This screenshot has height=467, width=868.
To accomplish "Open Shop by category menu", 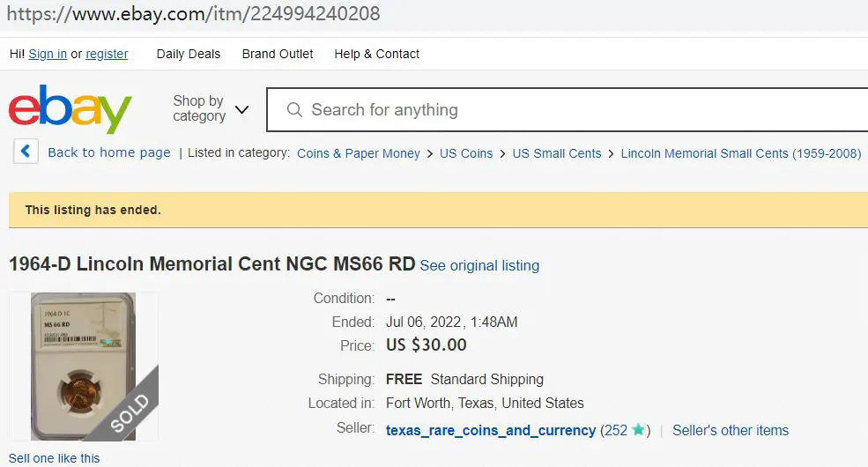I will (199, 108).
